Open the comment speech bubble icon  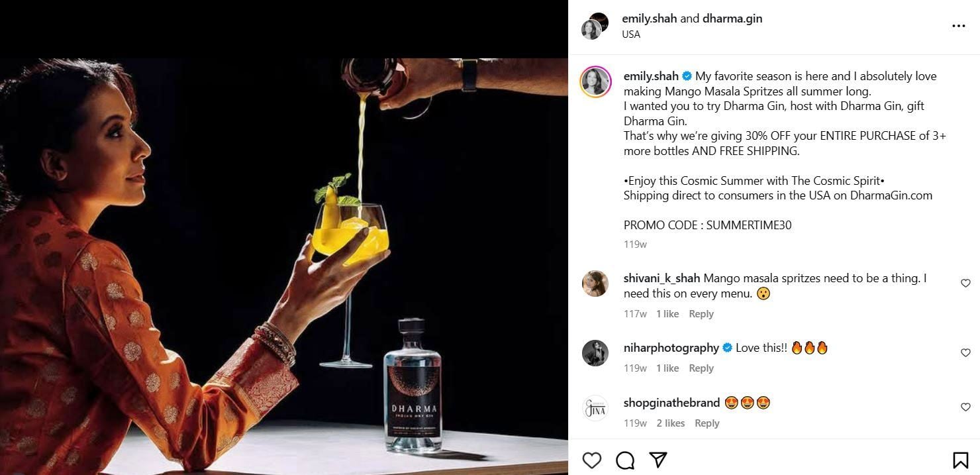point(625,460)
